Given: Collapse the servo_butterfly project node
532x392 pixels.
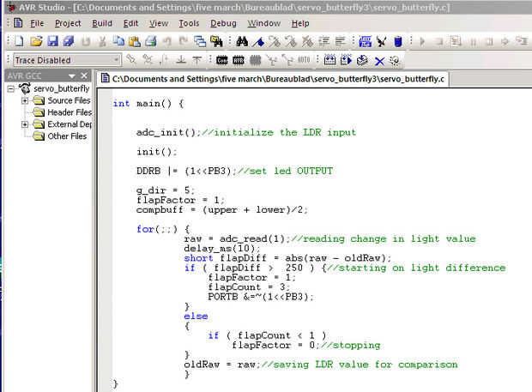Looking at the screenshot, I should (x=11, y=89).
